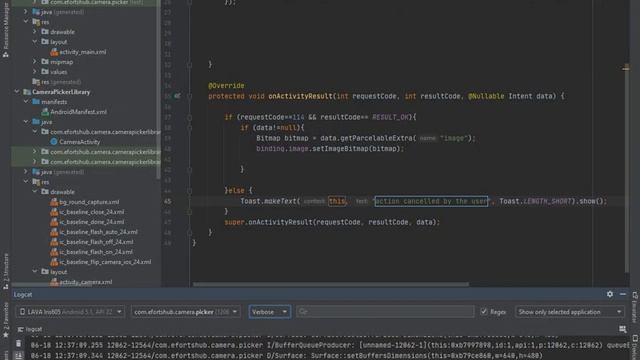Screen dimensions: 640x360
Task: Collapse the java folder under CameraPickerLibrary
Action: [x=26, y=122]
